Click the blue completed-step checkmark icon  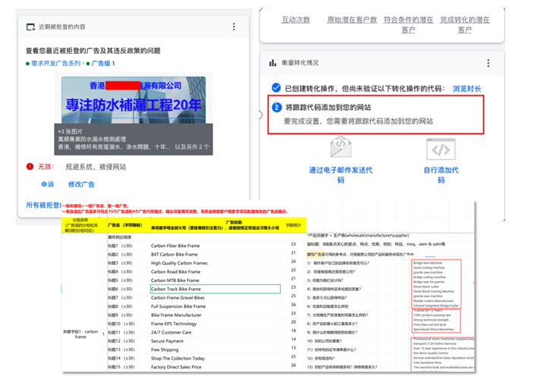(x=276, y=89)
